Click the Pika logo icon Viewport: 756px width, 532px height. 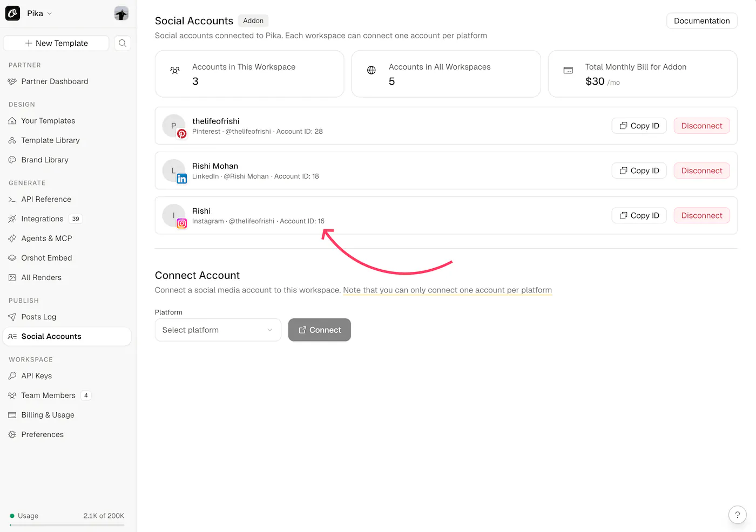(x=12, y=13)
